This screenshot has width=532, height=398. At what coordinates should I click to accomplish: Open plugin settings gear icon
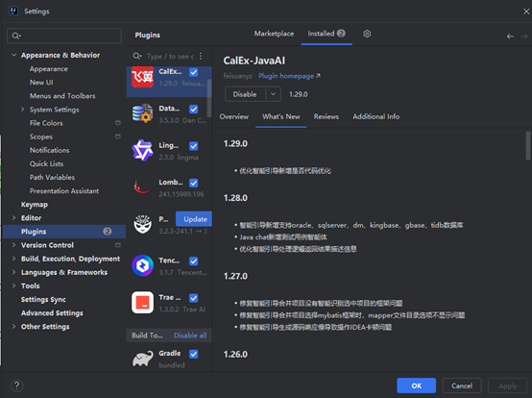[367, 34]
